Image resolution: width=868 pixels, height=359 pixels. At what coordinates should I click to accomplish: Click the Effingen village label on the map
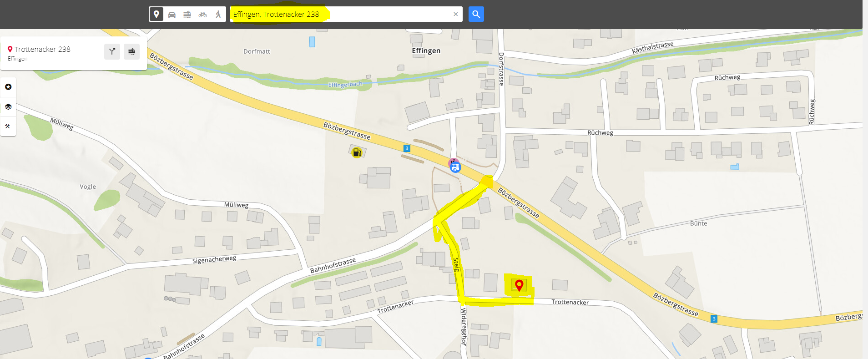426,51
